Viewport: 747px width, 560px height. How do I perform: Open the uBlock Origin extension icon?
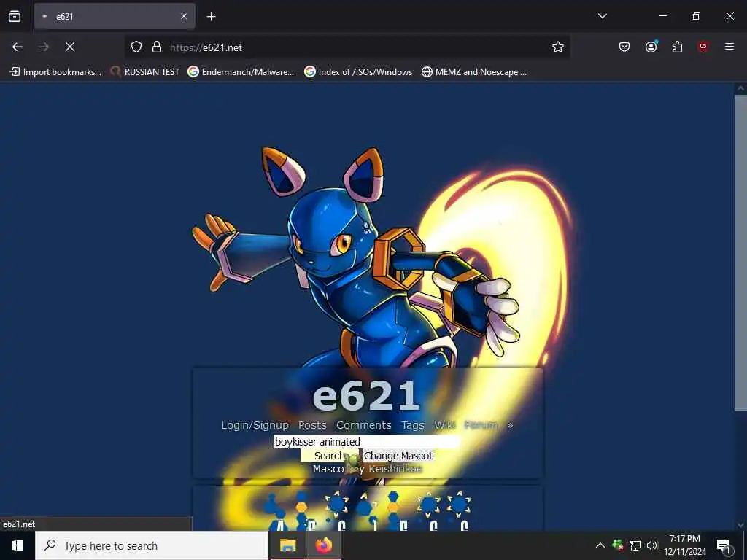pos(703,47)
